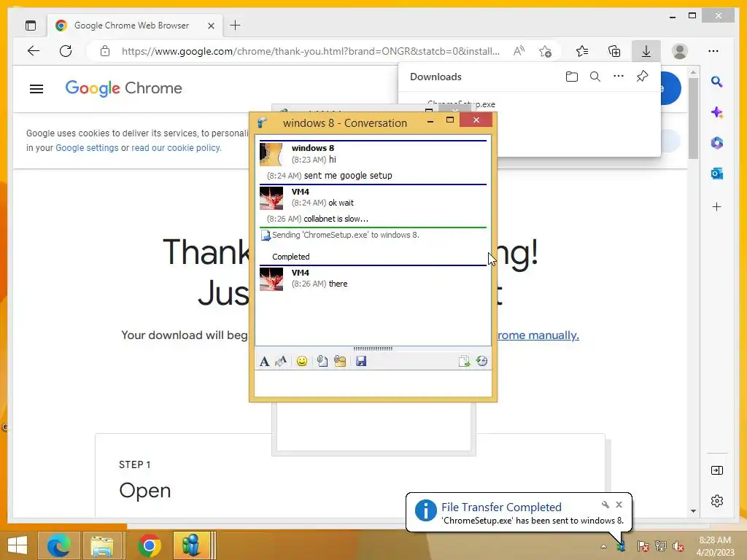Click in the chat message input box

point(373,383)
